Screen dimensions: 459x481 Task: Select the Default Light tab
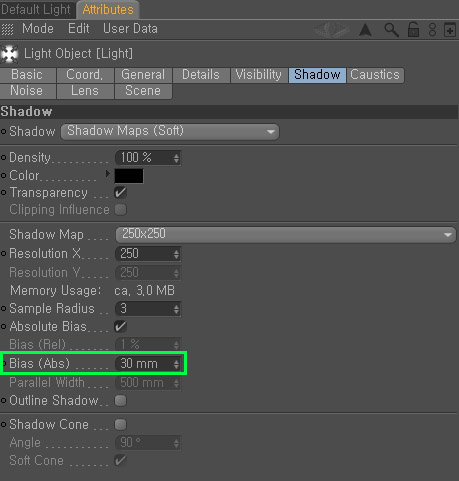coord(36,9)
